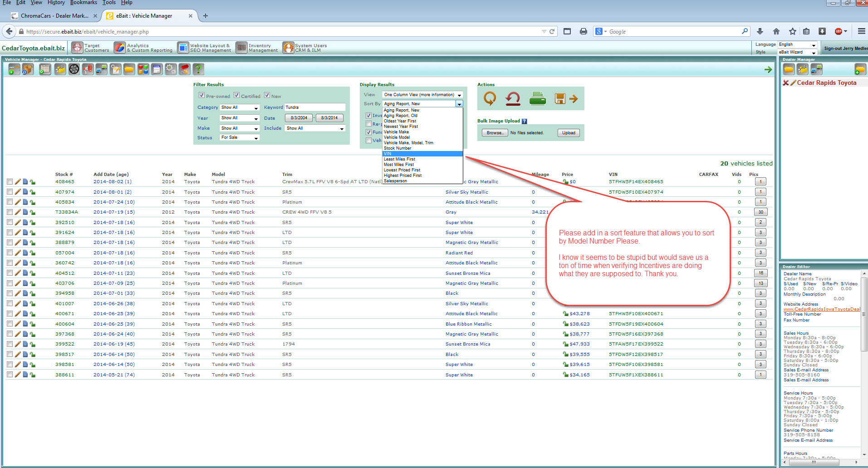Open the CedarRapidsIowaToyotaDeal website address link
Viewport: 868px width, 468px height.
[x=821, y=309]
